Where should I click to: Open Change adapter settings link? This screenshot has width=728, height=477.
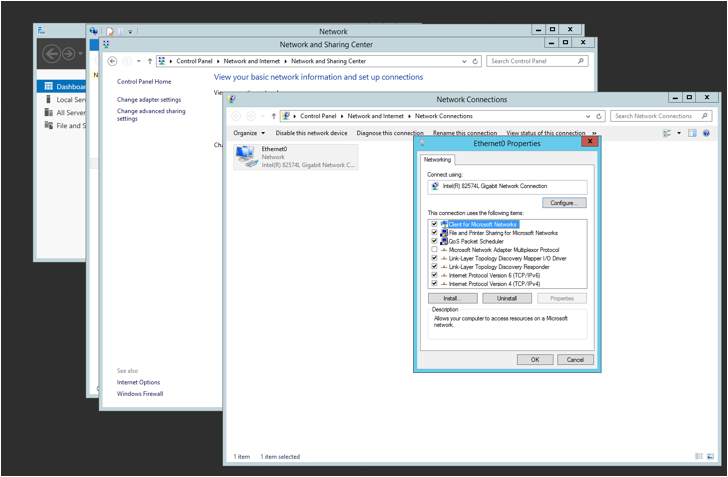149,100
